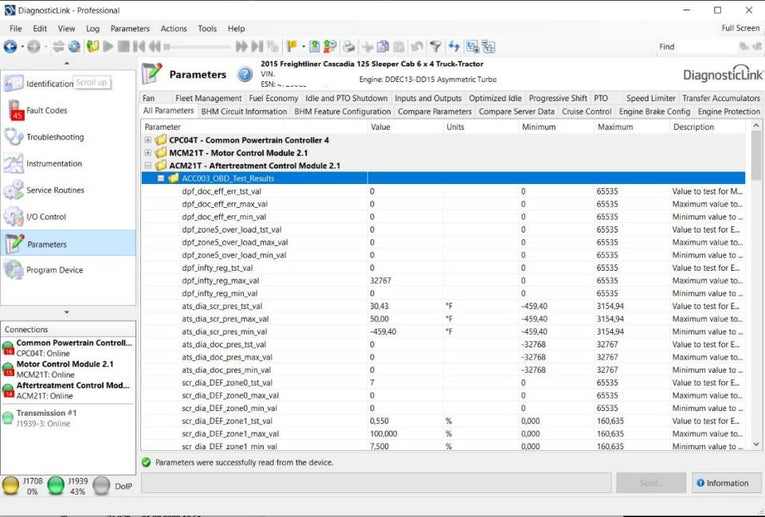Collapse the ACC003_OBD_Test_Results group
Screen dimensions: 765x517
point(160,178)
